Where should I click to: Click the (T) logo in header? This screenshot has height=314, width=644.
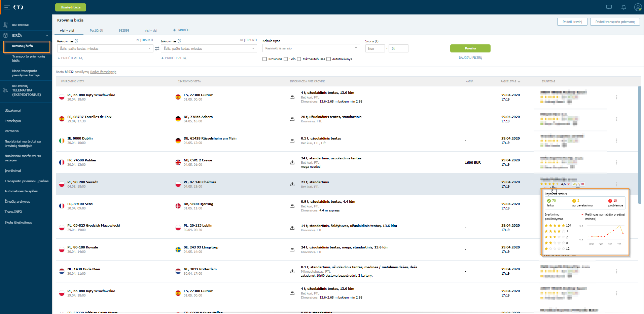tap(18, 7)
